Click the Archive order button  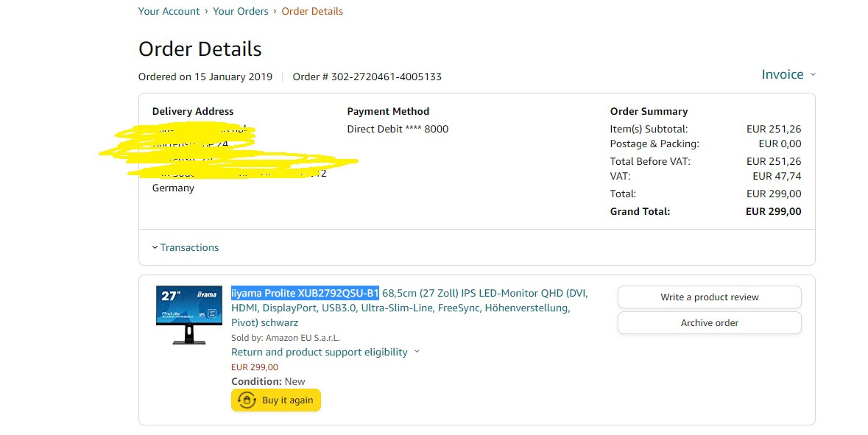(x=709, y=322)
